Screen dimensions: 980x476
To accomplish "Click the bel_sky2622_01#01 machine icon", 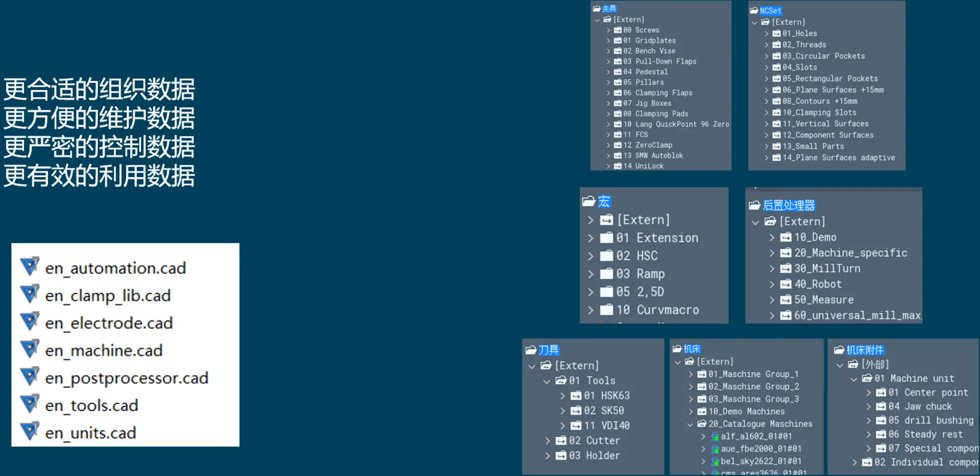I will (x=715, y=461).
